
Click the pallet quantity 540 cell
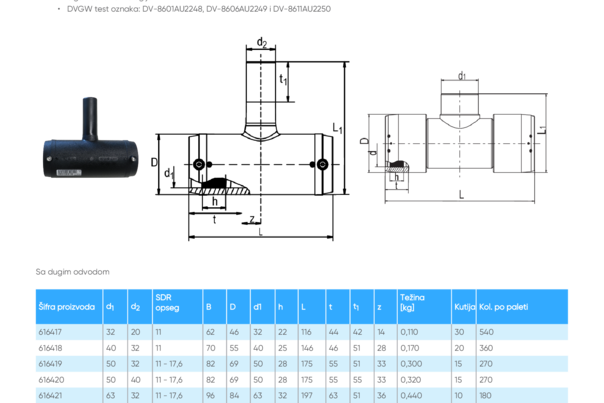coord(486,332)
